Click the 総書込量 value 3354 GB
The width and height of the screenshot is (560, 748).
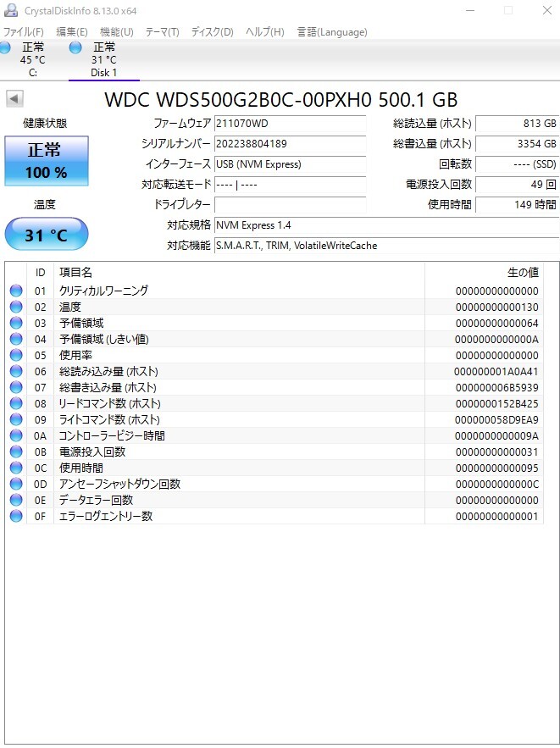click(x=518, y=144)
